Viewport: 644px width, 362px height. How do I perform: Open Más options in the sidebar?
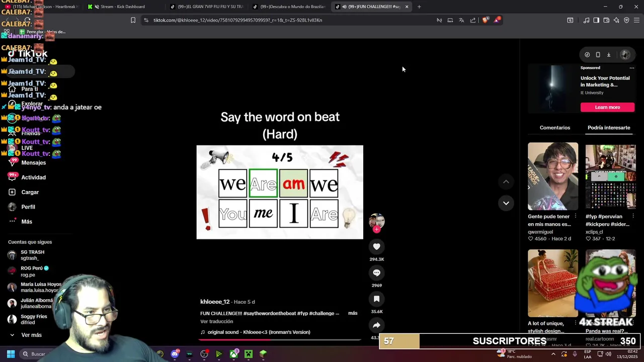point(26,221)
